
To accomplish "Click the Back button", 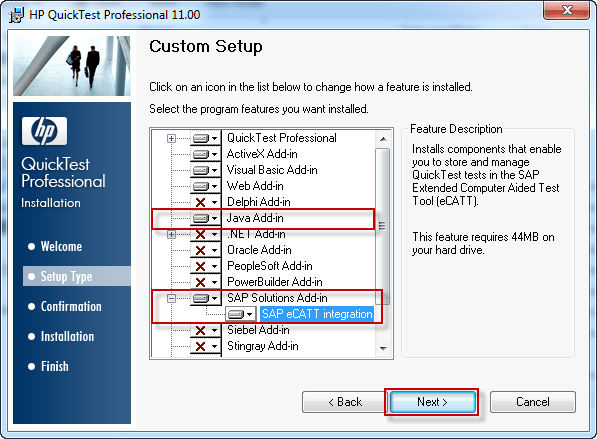I will (x=345, y=402).
